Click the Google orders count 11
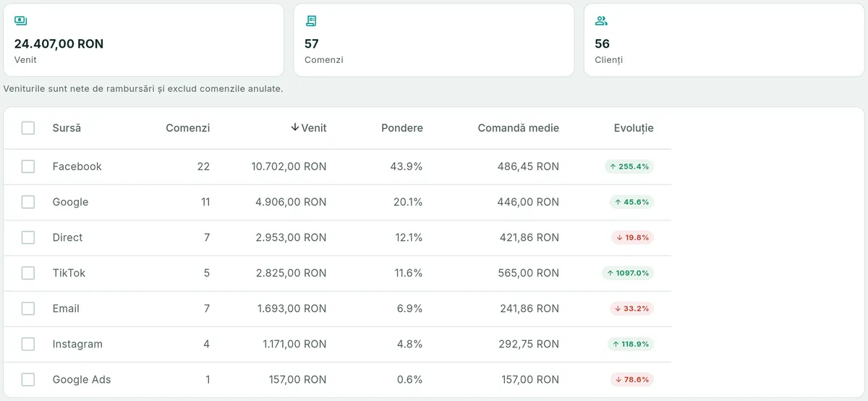Screen dimensions: 868x401 pos(205,202)
